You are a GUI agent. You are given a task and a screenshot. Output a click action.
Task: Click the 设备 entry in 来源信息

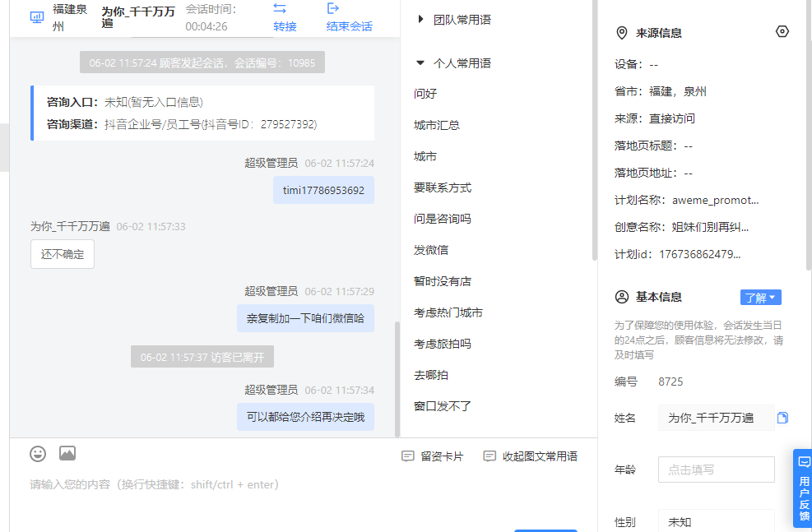tap(636, 65)
